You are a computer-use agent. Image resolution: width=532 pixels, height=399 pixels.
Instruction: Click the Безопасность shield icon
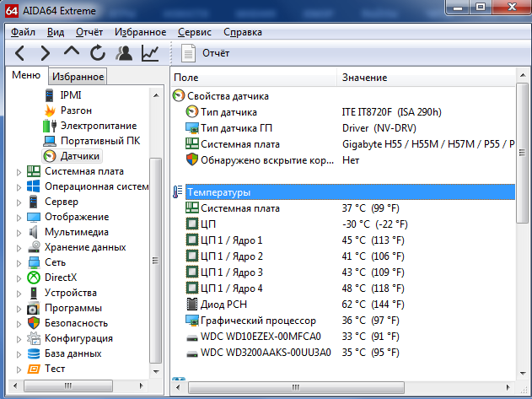pyautogui.click(x=34, y=323)
